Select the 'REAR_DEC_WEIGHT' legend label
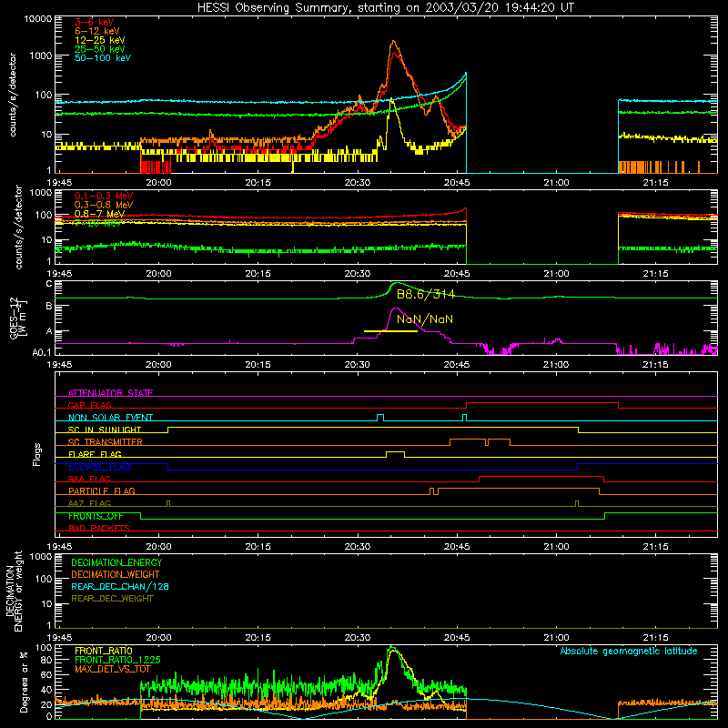Viewport: 728px width, 728px height. pos(112,599)
